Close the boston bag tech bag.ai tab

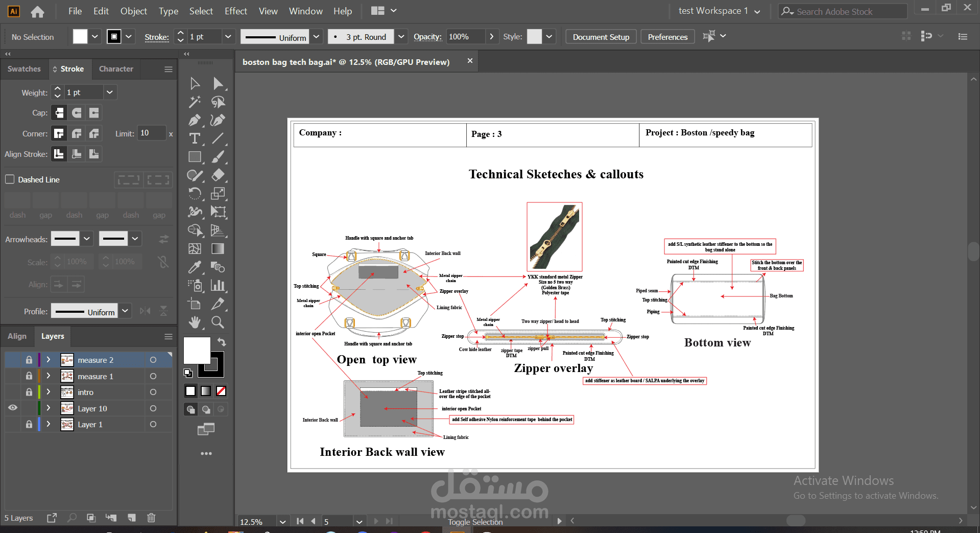pyautogui.click(x=470, y=61)
